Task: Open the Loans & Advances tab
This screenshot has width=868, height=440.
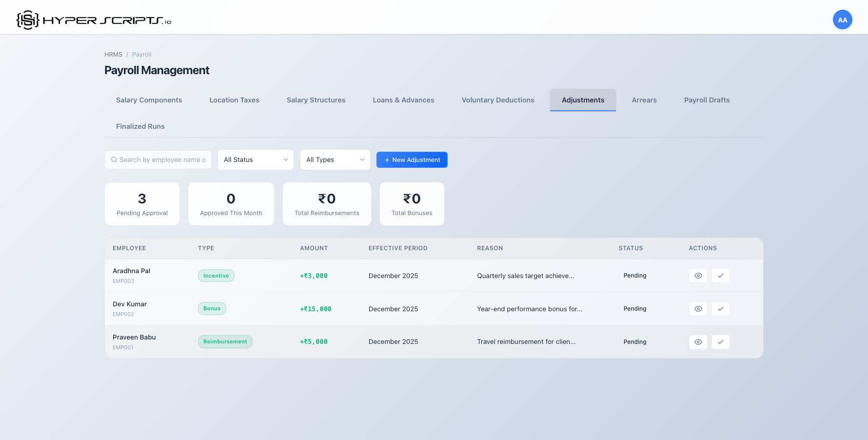Action: click(x=403, y=100)
